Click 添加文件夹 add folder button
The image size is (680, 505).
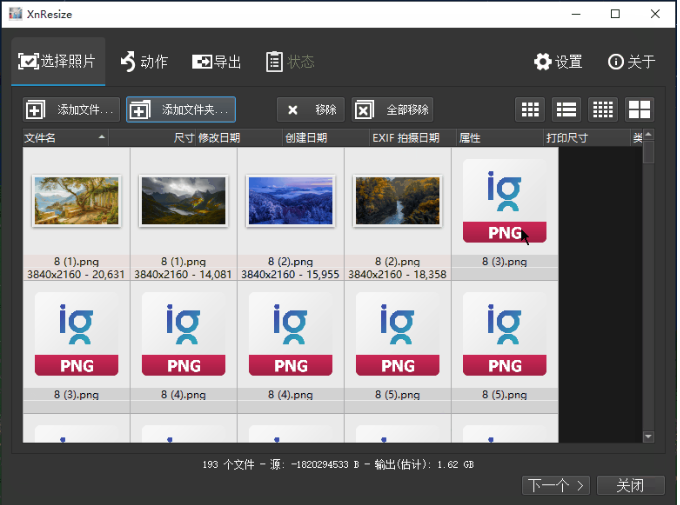pos(181,110)
